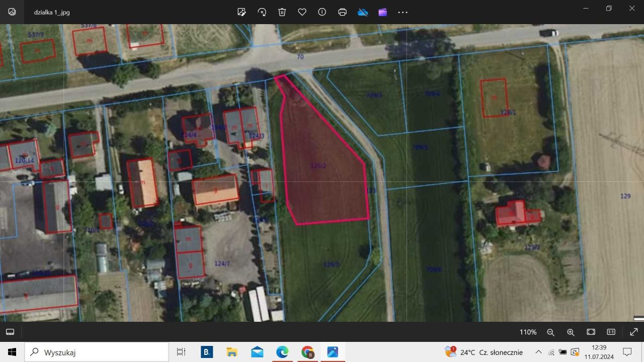Screen dimensions: 644x362
Task: Zoom in on the image
Action: 571,332
